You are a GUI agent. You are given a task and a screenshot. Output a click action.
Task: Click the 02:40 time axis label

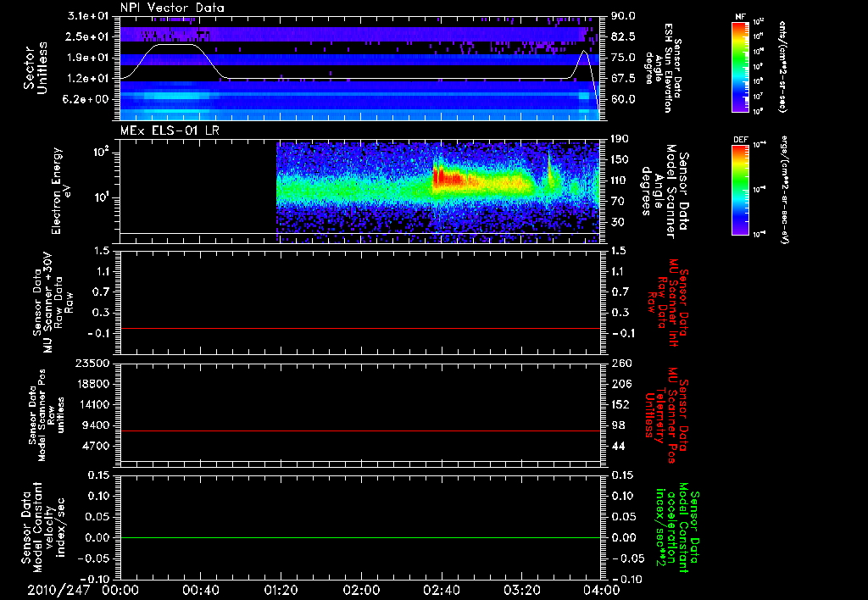tap(441, 590)
